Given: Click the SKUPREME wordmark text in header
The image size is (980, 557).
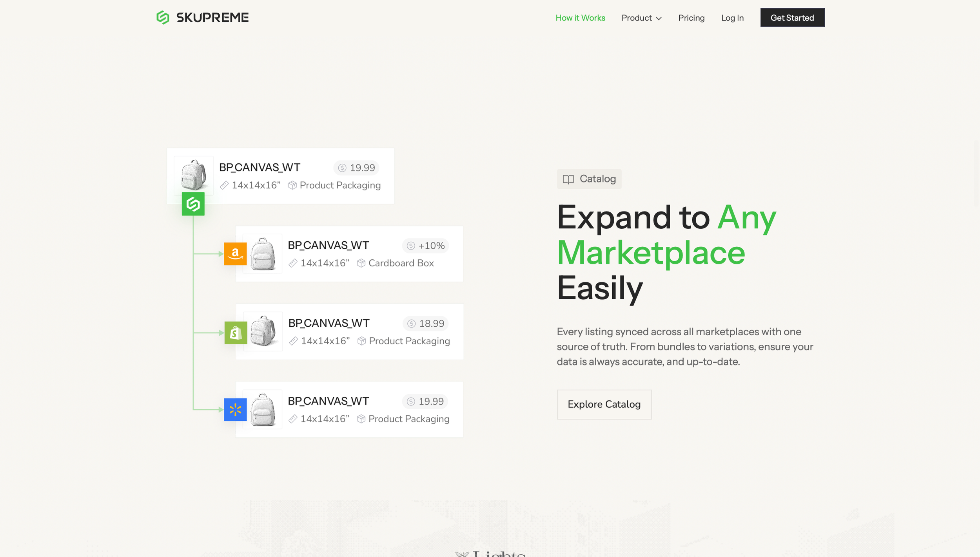Looking at the screenshot, I should click(x=212, y=18).
